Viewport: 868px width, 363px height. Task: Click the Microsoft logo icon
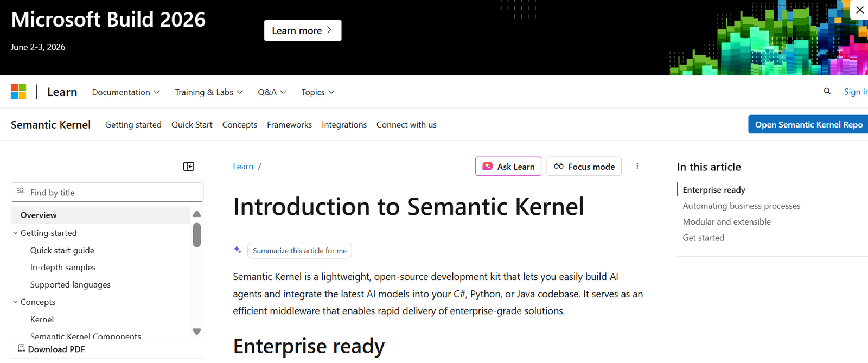coord(18,92)
